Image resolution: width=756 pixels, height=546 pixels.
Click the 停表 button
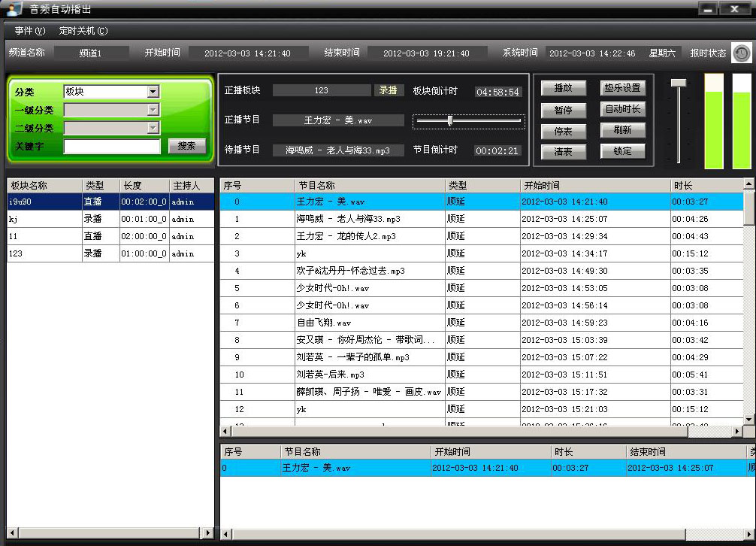(x=563, y=131)
